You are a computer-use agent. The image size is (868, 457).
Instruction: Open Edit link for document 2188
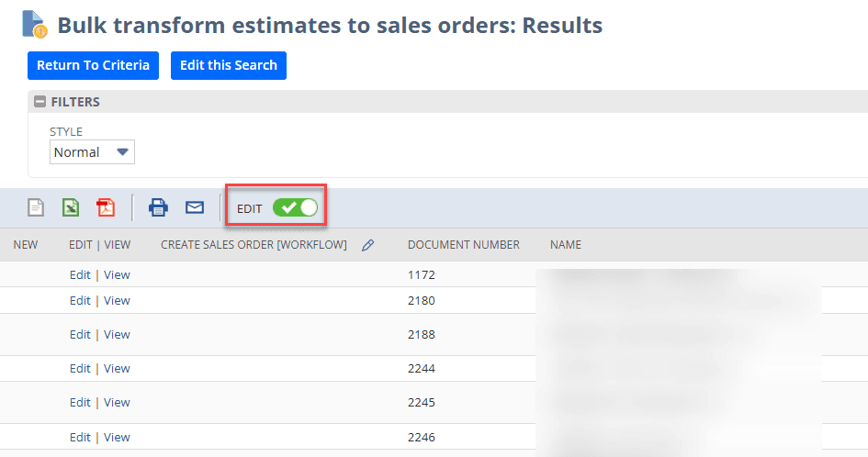point(80,335)
